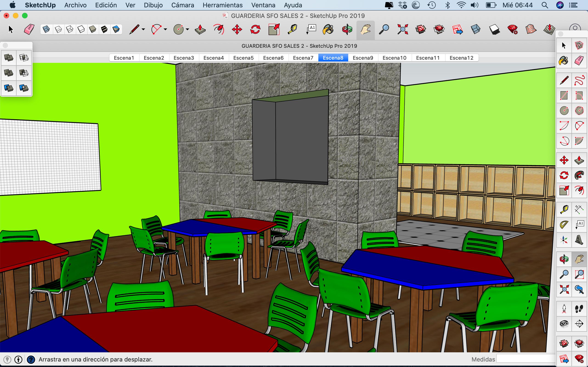Screen dimensions: 588x367
Task: Select Walk tool footprints icon
Action: click(x=579, y=309)
